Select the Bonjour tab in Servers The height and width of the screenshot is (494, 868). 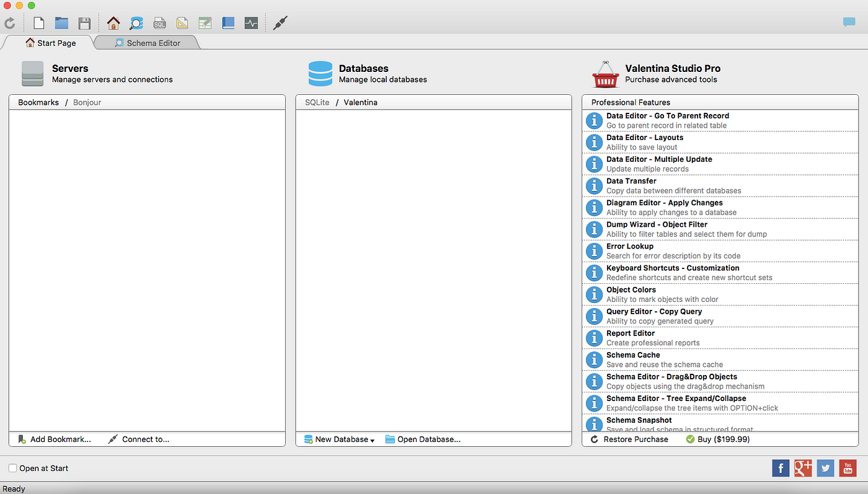[87, 102]
